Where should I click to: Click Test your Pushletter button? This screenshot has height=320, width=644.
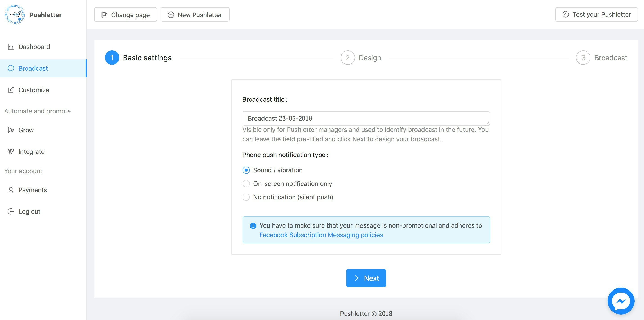coord(597,14)
